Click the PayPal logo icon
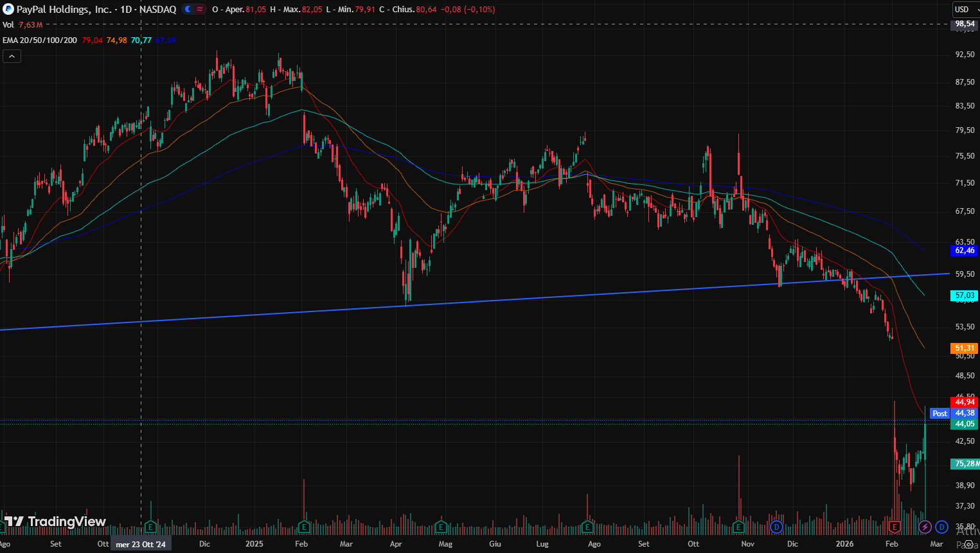 coord(8,10)
